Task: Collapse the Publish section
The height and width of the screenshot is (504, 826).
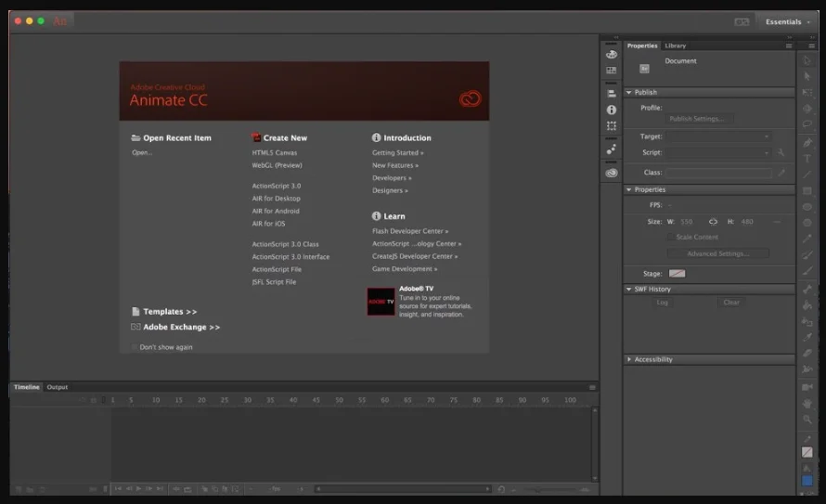Action: [x=628, y=92]
